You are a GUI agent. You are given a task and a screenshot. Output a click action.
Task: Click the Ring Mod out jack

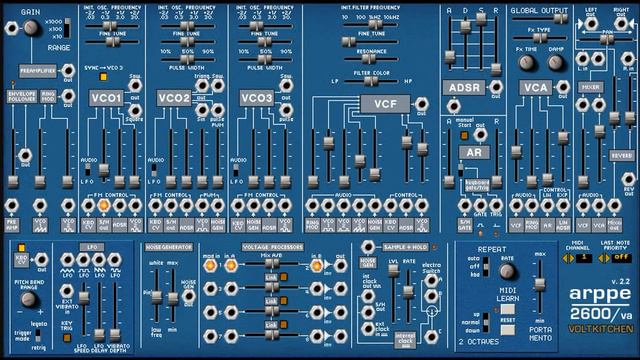(x=68, y=96)
